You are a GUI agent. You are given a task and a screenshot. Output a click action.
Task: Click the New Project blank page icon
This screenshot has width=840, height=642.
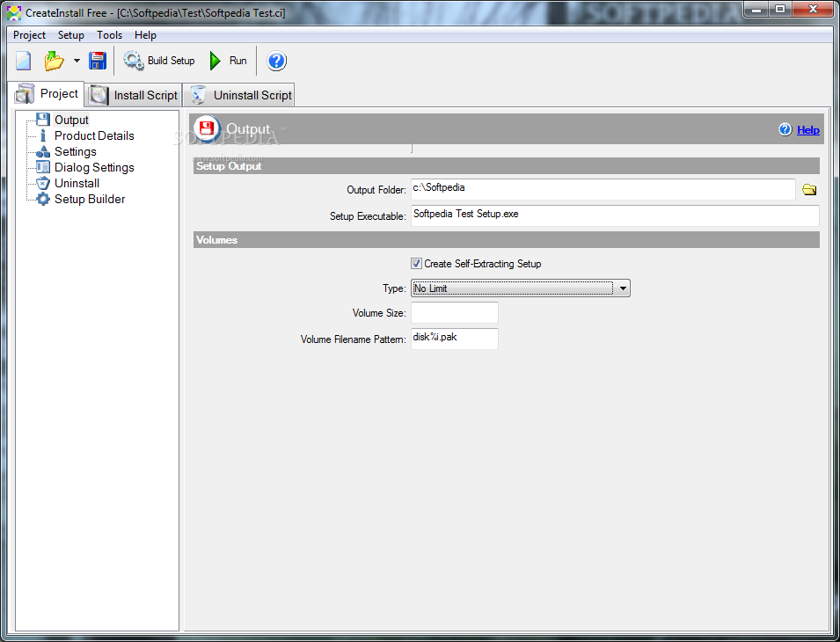pyautogui.click(x=23, y=61)
